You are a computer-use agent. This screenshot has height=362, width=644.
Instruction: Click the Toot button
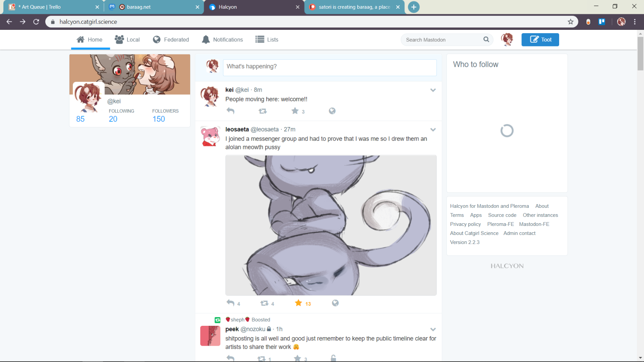540,40
